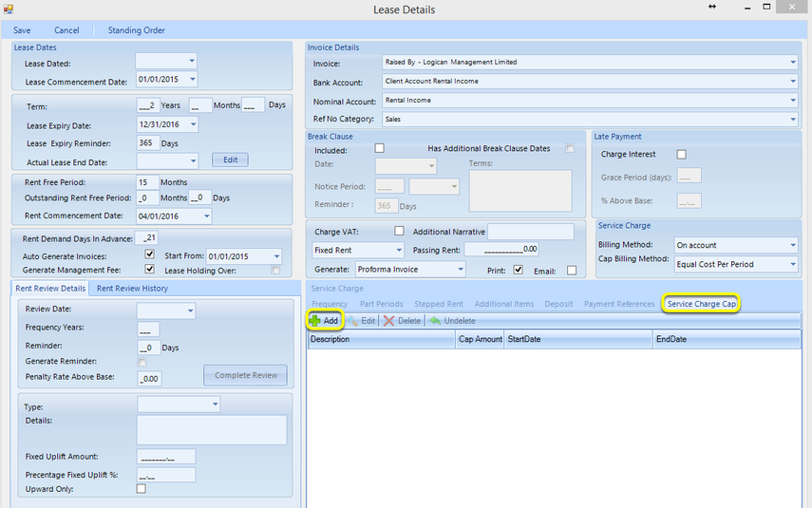Click the Additional Narrative text field
Viewport: 812px width, 508px height.
[531, 232]
